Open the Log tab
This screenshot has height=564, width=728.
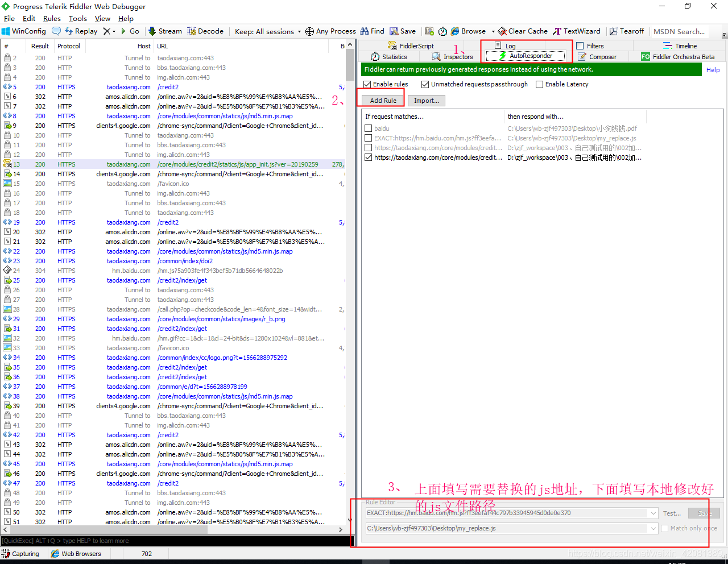(505, 46)
